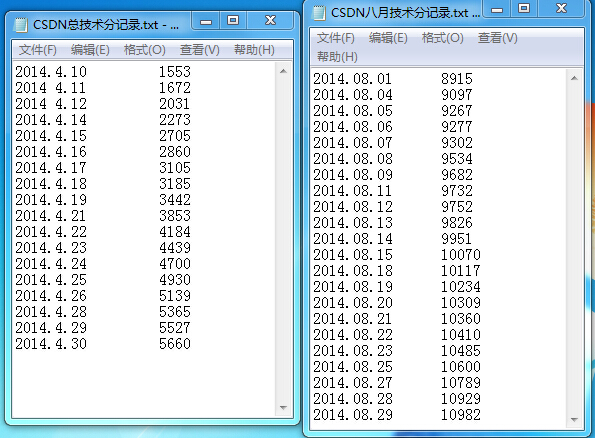595x438 pixels.
Task: Click the value 10234 in right window
Action: tap(461, 287)
